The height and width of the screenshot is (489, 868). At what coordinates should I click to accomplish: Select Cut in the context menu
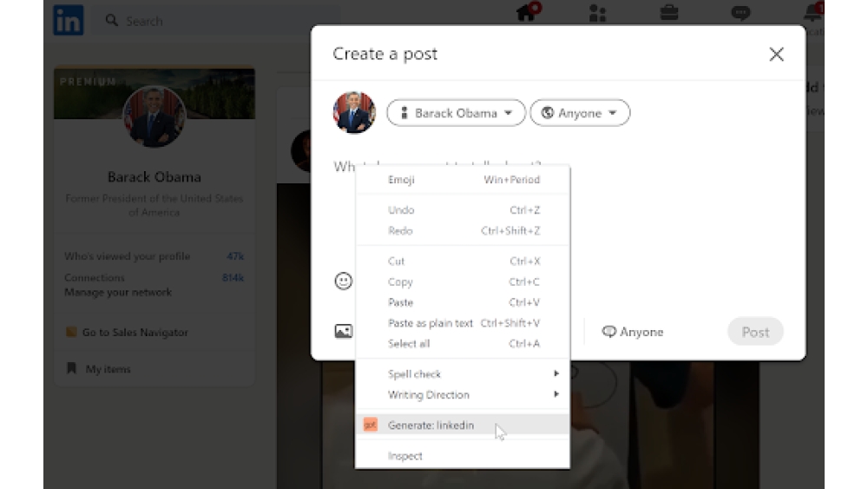tap(463, 261)
